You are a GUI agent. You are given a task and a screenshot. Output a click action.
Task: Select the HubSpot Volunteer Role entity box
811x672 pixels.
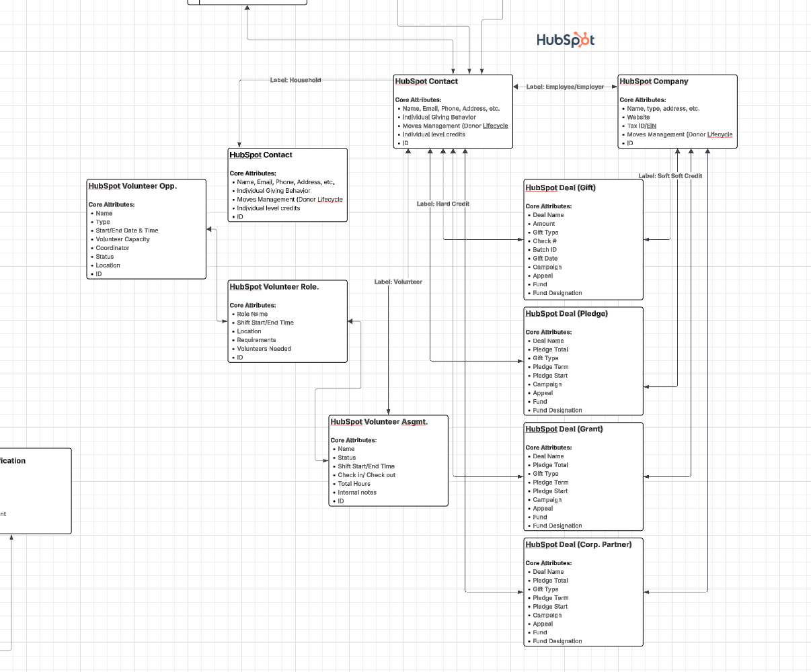[x=287, y=321]
